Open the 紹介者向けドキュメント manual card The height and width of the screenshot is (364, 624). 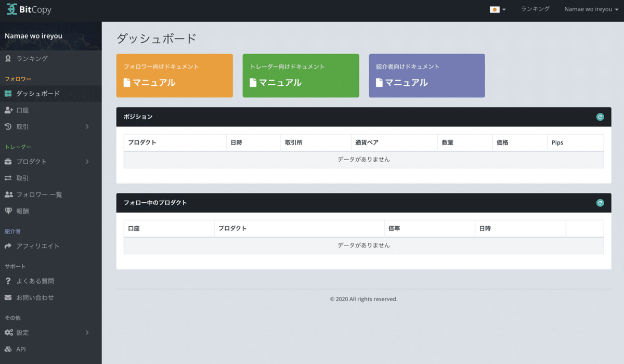[427, 76]
